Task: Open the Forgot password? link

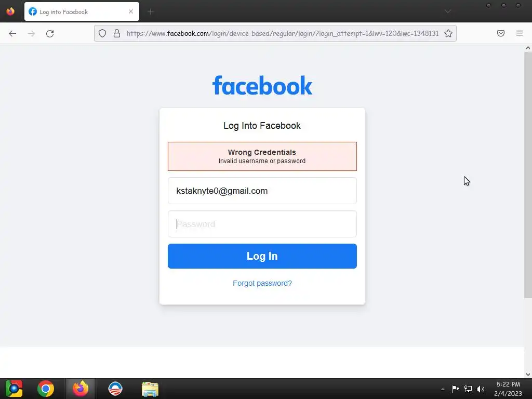Action: (262, 283)
